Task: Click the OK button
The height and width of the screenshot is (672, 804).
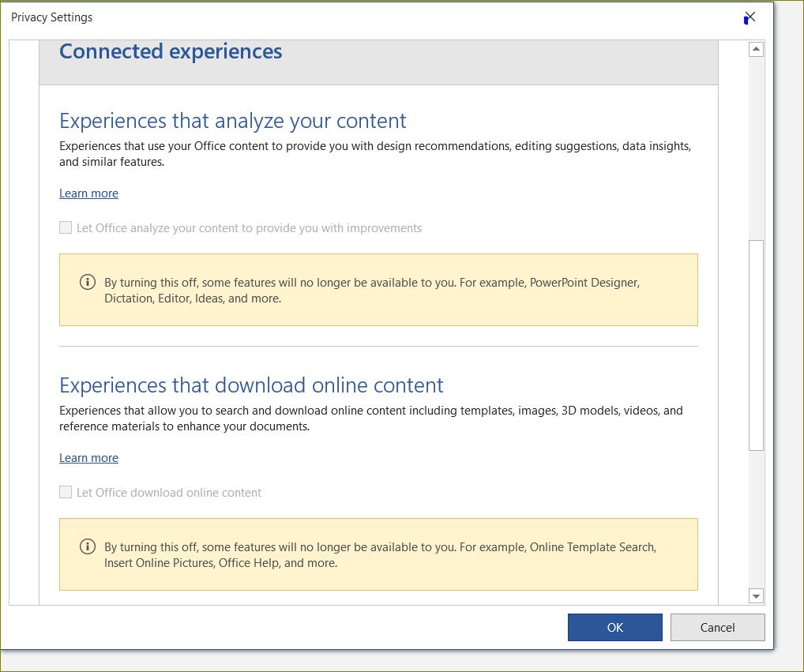Action: (614, 627)
